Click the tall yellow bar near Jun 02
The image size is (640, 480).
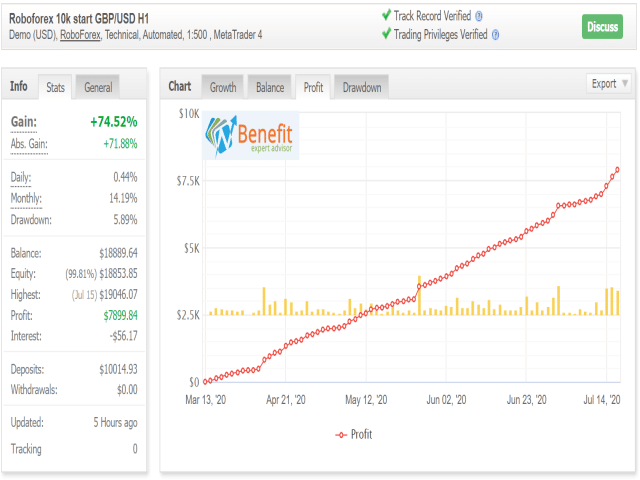[419, 296]
